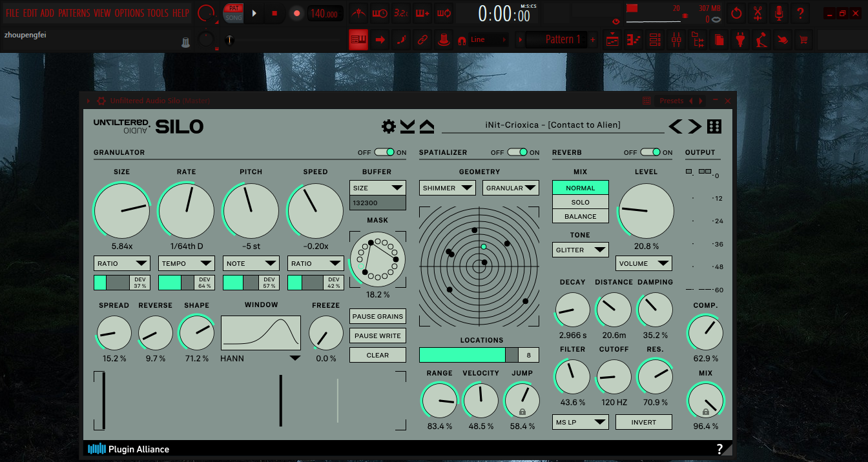Click the shopping cart icon
This screenshot has height=462, width=868.
[803, 40]
